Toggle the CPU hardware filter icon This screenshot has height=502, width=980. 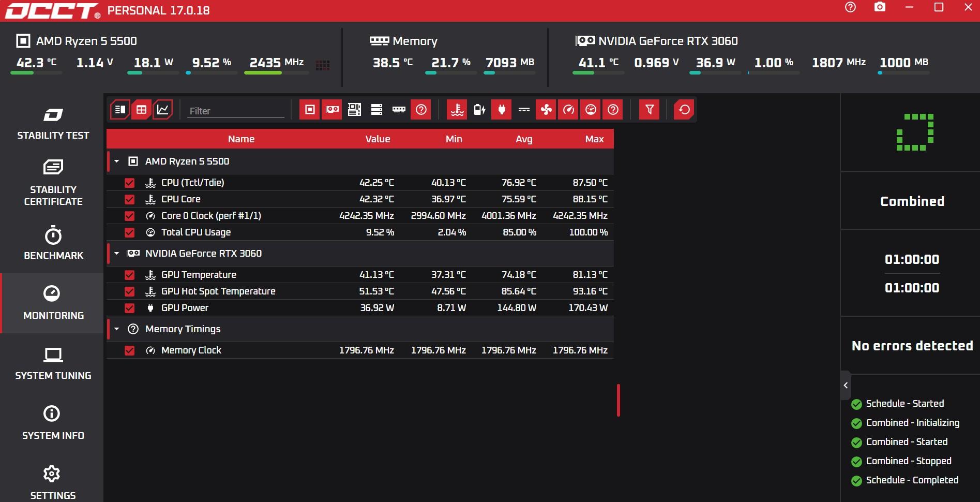click(x=310, y=110)
